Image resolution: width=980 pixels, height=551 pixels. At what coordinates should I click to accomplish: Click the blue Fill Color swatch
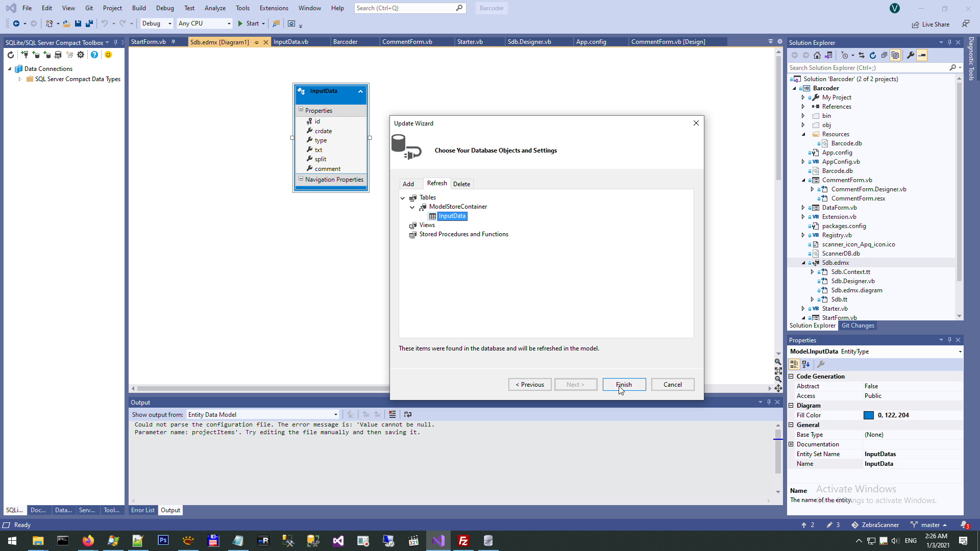coord(869,415)
